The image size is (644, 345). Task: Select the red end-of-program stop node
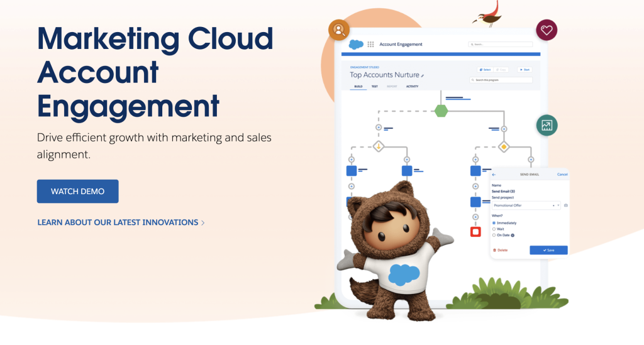tap(475, 232)
